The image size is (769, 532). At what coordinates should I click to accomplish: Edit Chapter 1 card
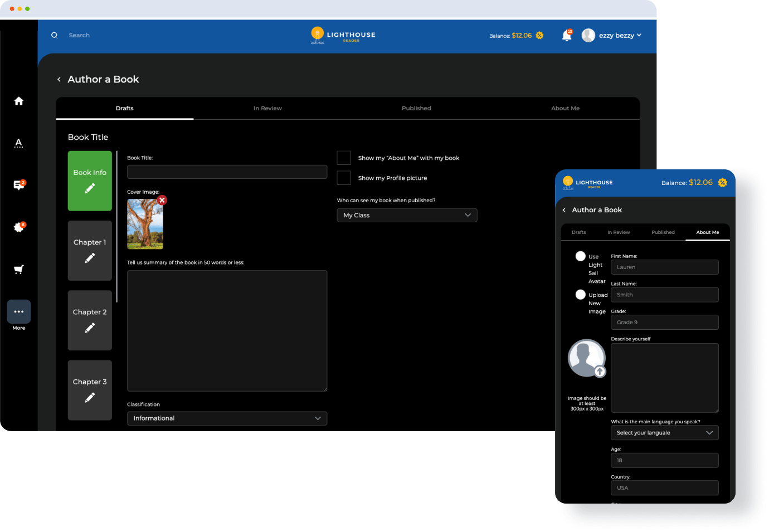tap(90, 251)
